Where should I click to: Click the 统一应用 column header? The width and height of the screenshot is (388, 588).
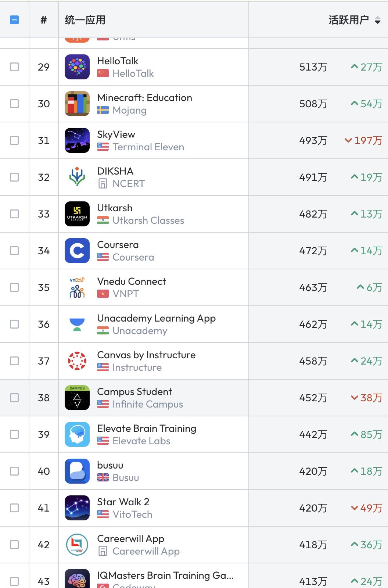(85, 20)
